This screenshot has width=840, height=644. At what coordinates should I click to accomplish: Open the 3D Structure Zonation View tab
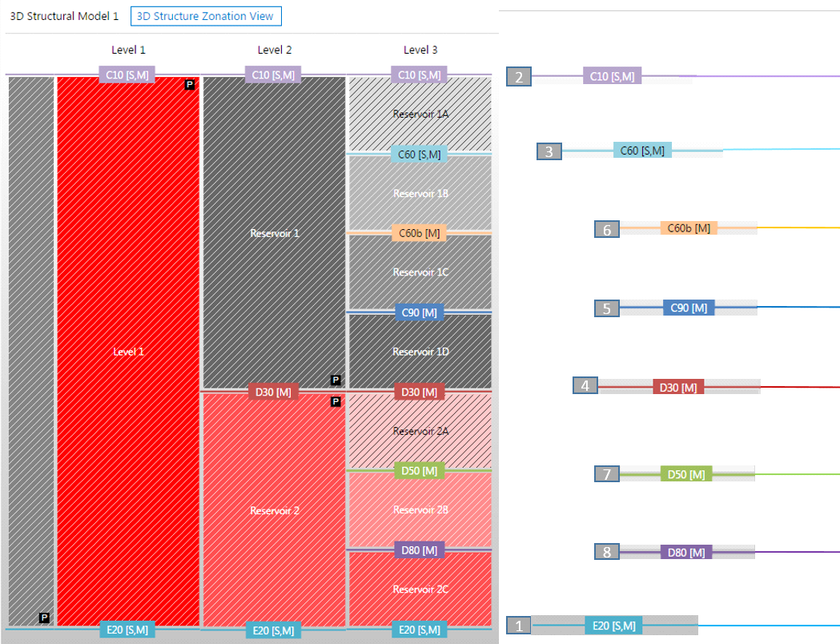[x=206, y=16]
